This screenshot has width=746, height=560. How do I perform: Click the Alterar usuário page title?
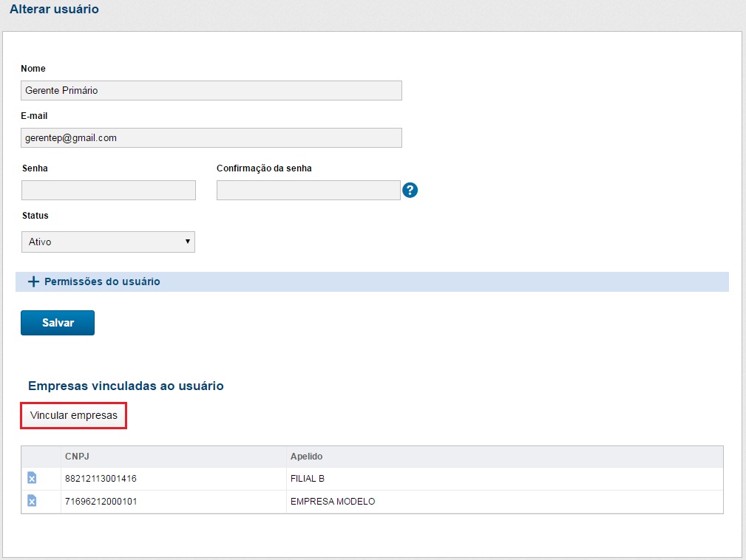pos(54,10)
